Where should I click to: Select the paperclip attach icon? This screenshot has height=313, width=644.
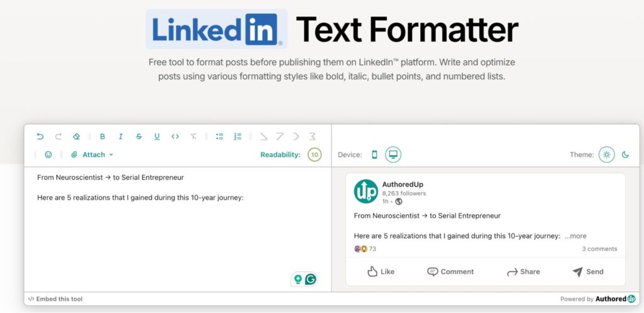point(74,155)
